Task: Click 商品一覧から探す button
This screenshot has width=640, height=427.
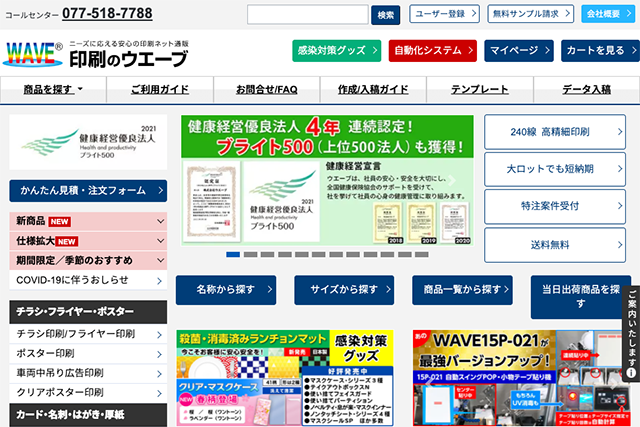Action: [462, 290]
